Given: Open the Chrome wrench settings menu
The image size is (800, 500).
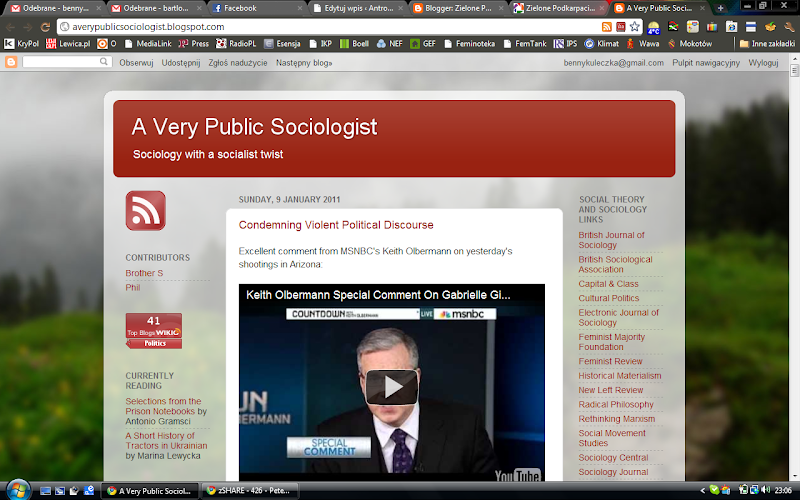Looking at the screenshot, I should click(x=789, y=27).
